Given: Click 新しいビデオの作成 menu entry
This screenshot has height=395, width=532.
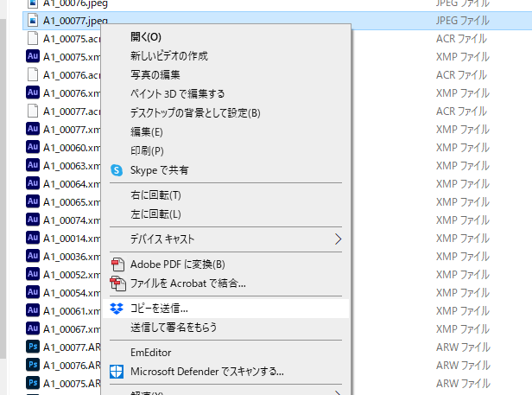Looking at the screenshot, I should (169, 56).
